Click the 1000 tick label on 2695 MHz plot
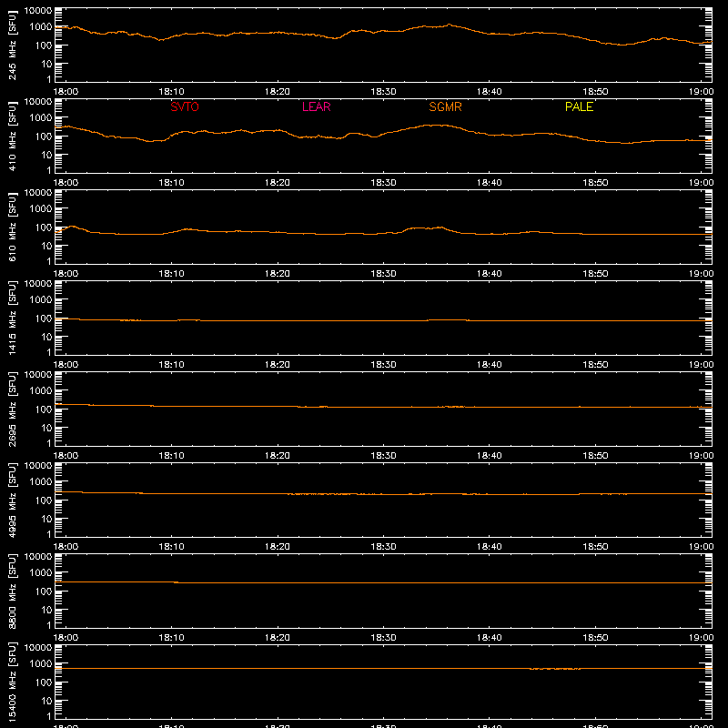 coord(41,391)
